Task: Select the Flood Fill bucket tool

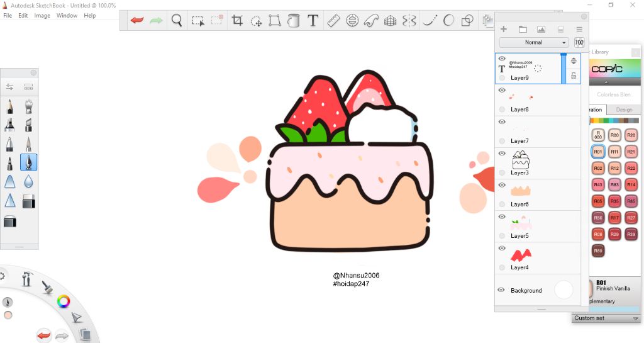Action: coord(293,20)
